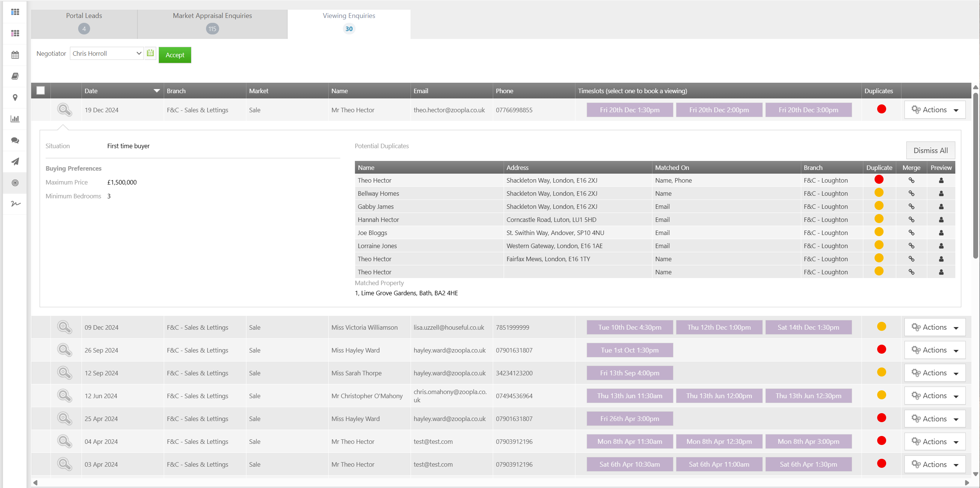
Task: Open the blue dashboard grid icon in sidebar
Action: pyautogui.click(x=15, y=12)
